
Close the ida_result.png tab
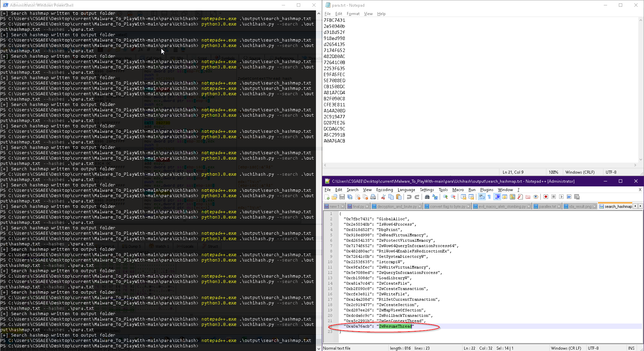tap(594, 206)
